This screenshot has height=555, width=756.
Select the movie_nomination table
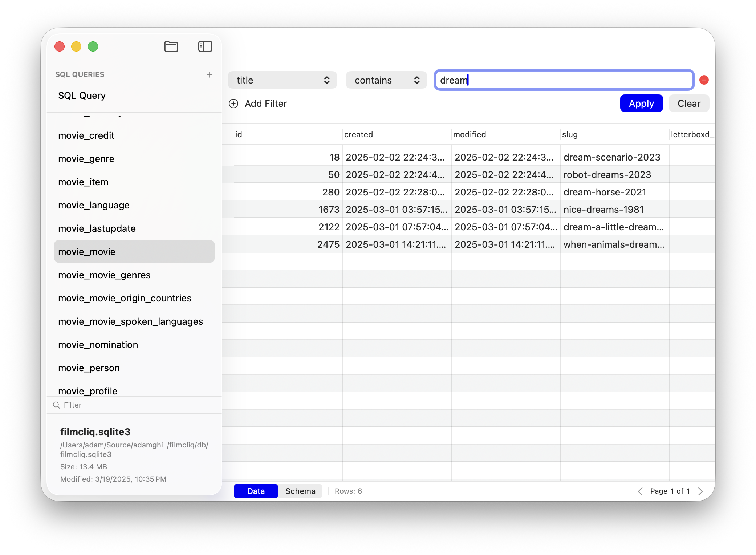click(98, 345)
